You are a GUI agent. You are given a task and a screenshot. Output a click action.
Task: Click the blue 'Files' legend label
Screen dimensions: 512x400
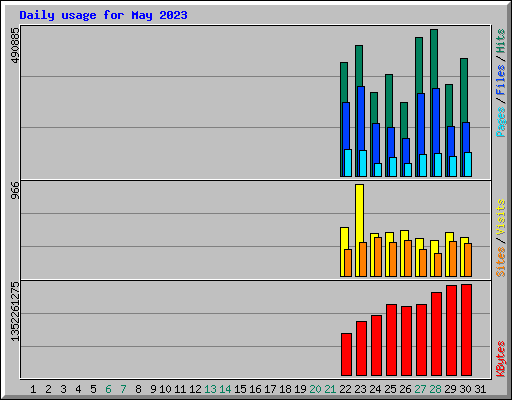click(500, 80)
